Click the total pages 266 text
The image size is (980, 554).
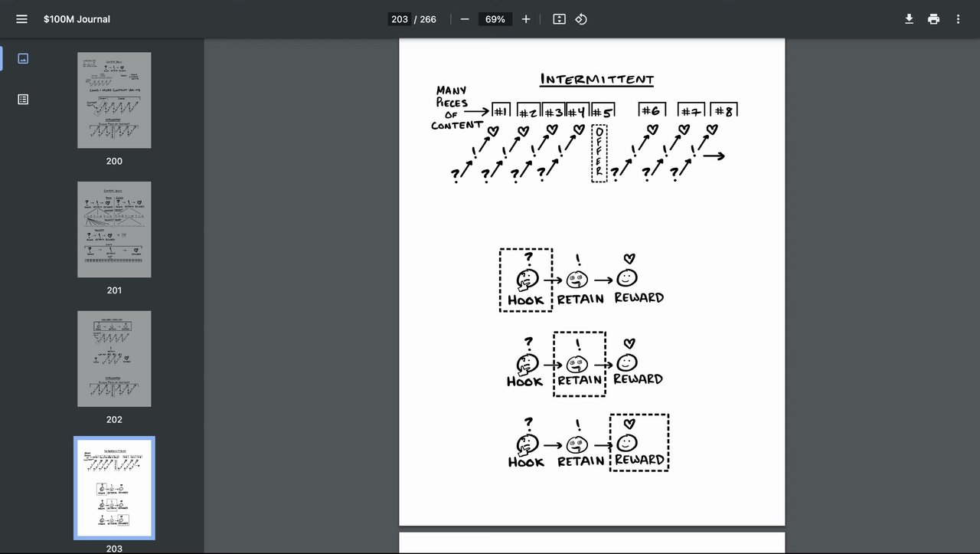428,19
